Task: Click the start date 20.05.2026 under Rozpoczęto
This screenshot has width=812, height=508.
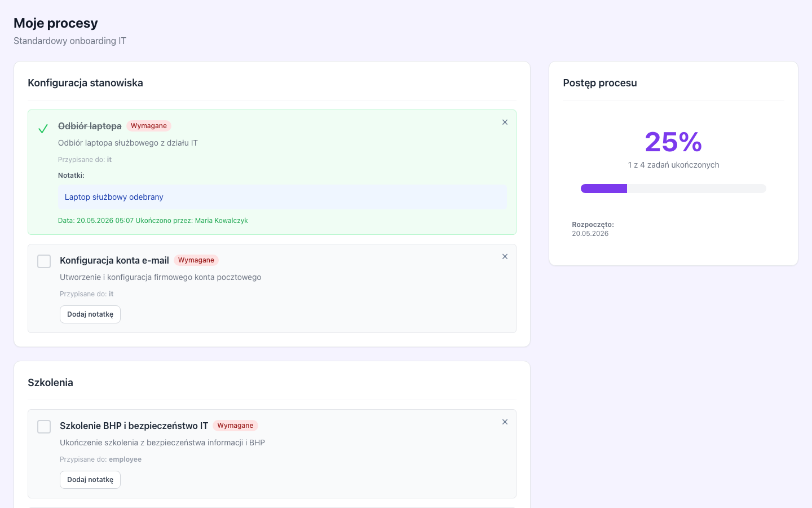Action: coord(590,234)
